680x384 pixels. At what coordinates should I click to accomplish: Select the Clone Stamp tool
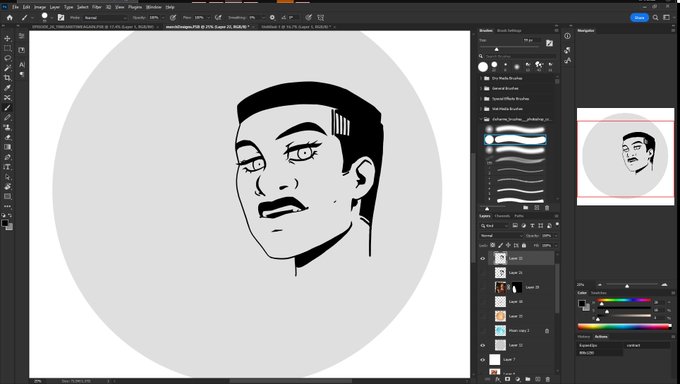click(7, 127)
